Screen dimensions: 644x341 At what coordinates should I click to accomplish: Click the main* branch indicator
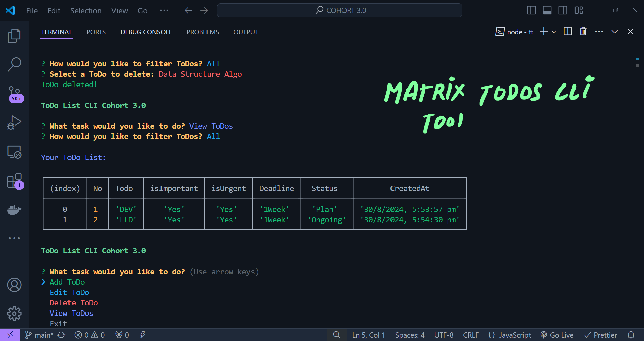tap(39, 335)
